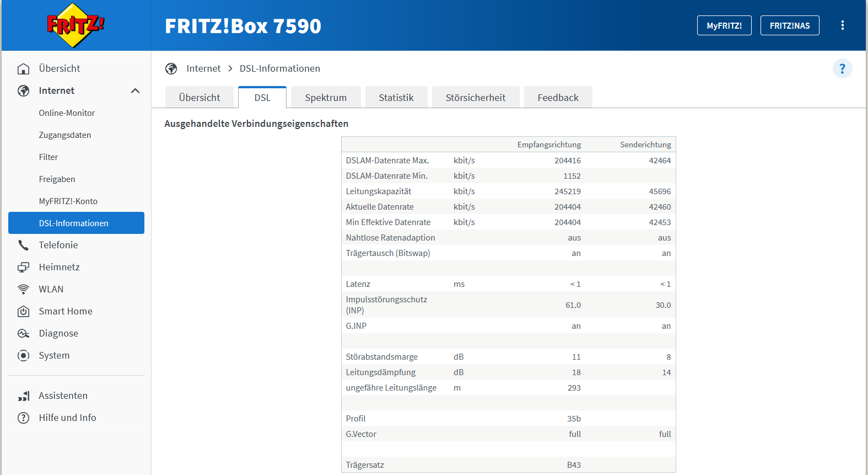Screen dimensions: 868x475
Task: Click the FRITZ!NAS button
Action: [790, 25]
